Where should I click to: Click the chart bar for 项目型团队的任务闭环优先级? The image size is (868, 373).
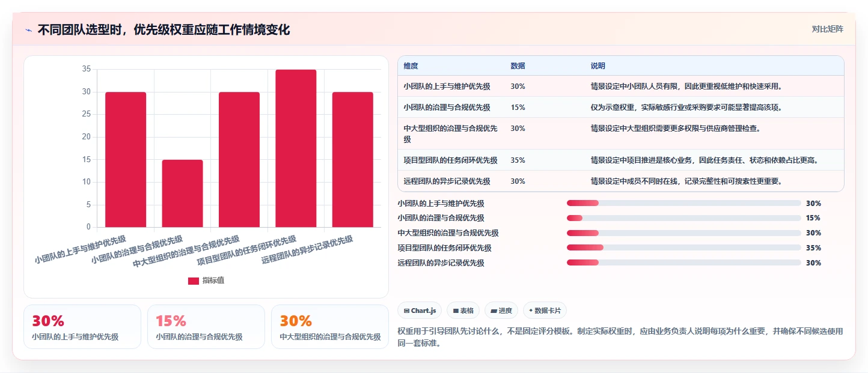click(296, 148)
